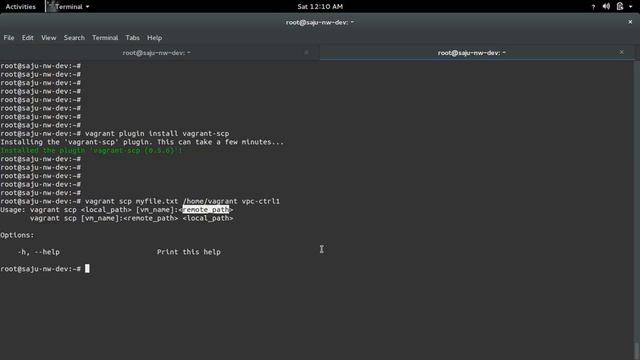
Task: Close the terminal window
Action: click(x=630, y=22)
